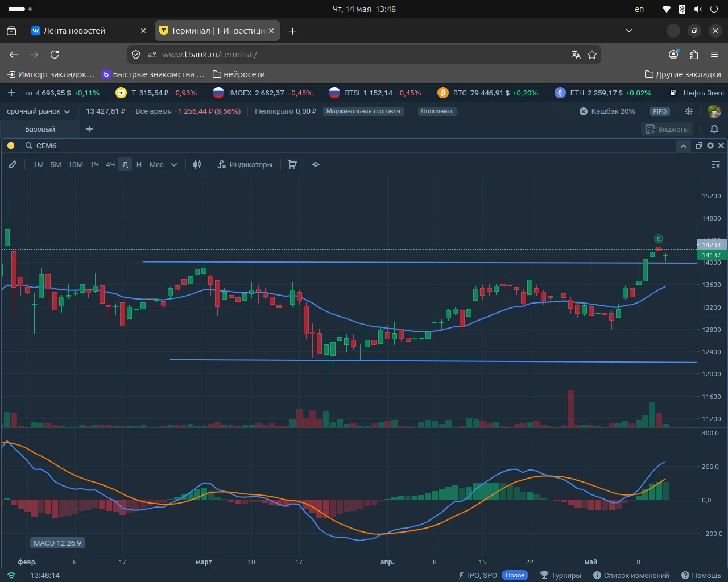Select the 5М timeframe
Viewport: 728px width, 582px height.
(56, 165)
